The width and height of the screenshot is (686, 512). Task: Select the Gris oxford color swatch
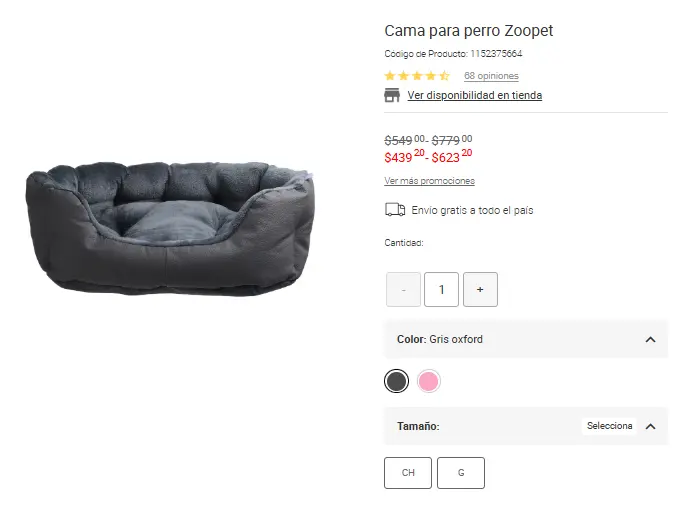tap(397, 381)
